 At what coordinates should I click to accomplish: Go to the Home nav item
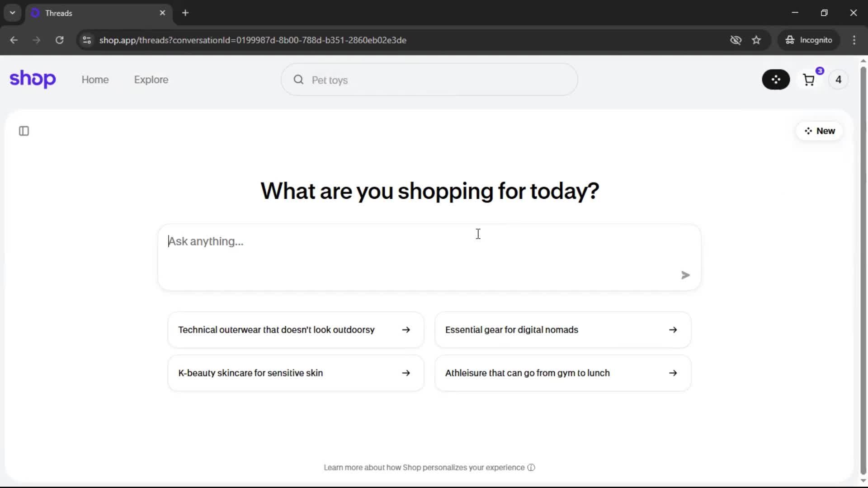95,80
